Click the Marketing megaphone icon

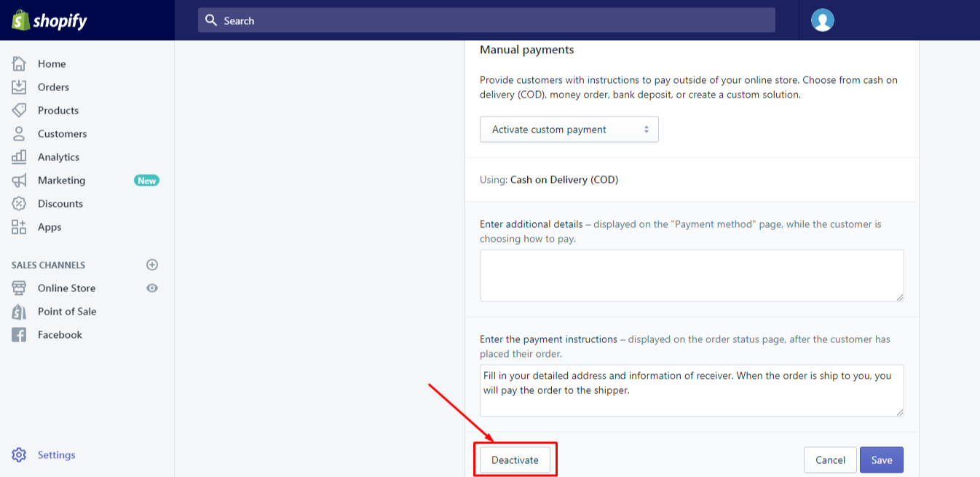coord(19,180)
